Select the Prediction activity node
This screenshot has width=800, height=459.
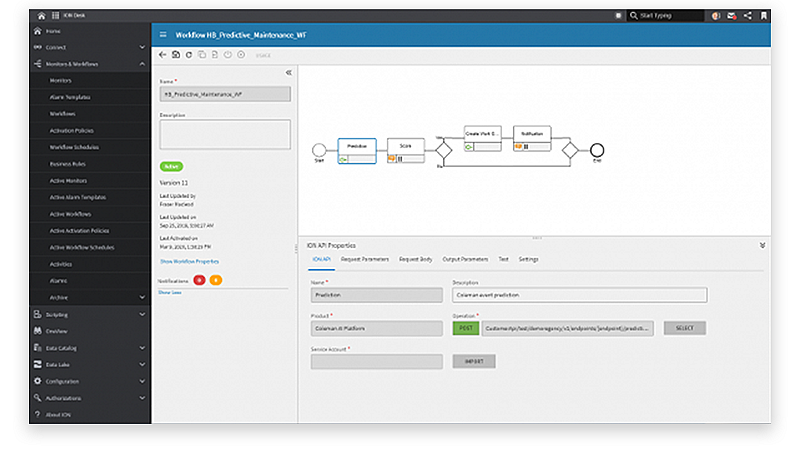357,151
